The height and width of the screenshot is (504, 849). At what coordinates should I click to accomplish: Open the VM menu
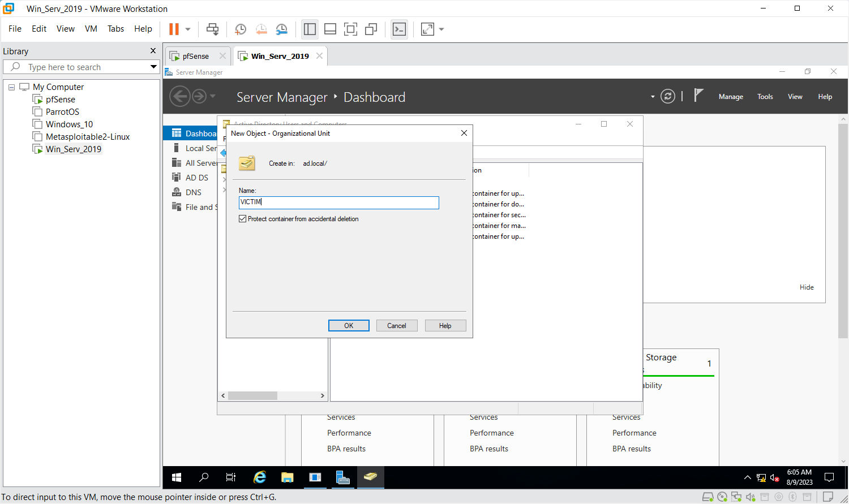click(x=91, y=29)
